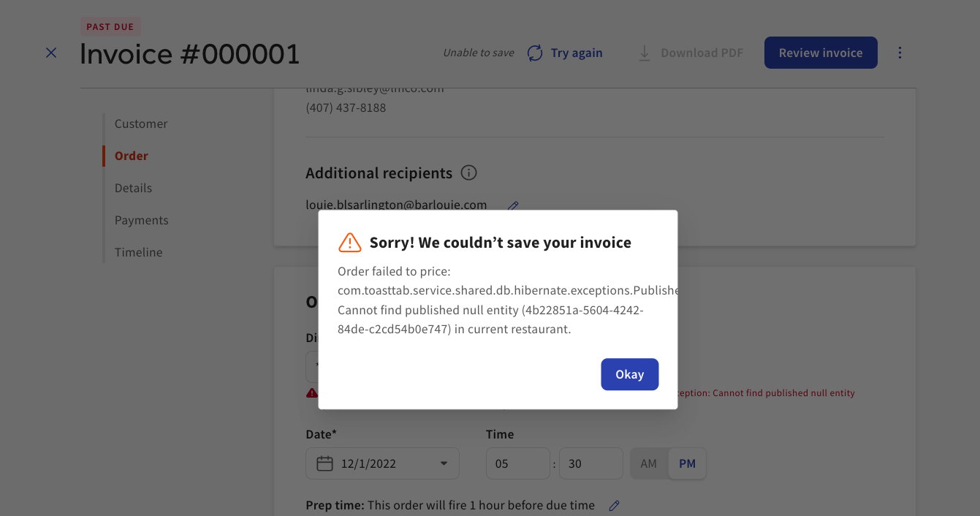Close the invoice with the X icon
Viewport: 980px width, 516px height.
pos(51,53)
